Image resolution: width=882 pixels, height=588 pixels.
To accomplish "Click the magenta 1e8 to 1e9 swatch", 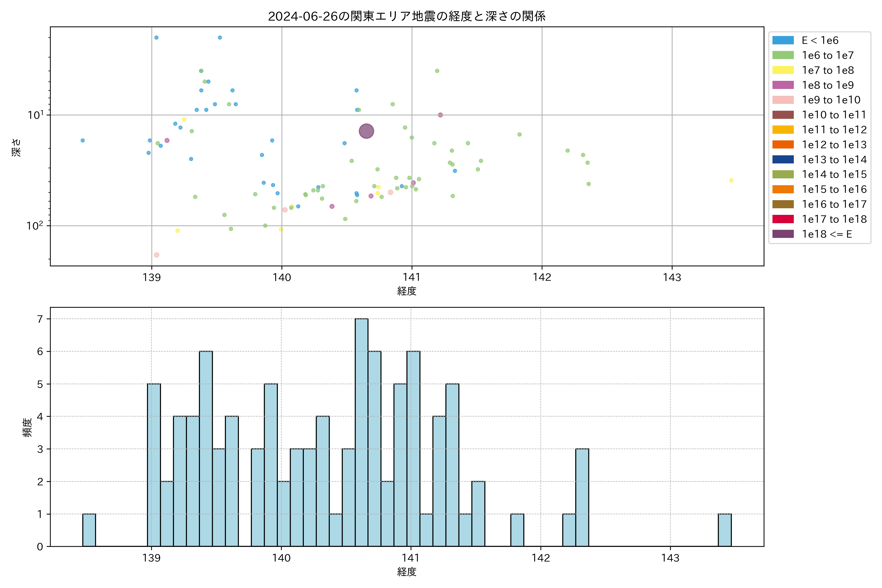I will click(x=783, y=85).
